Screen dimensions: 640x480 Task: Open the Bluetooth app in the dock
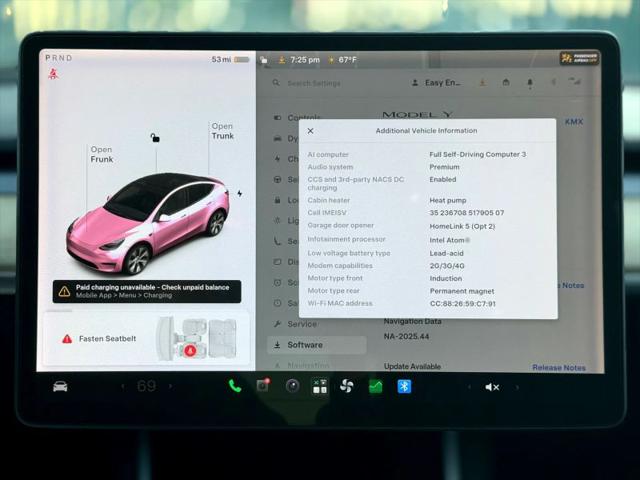[404, 386]
